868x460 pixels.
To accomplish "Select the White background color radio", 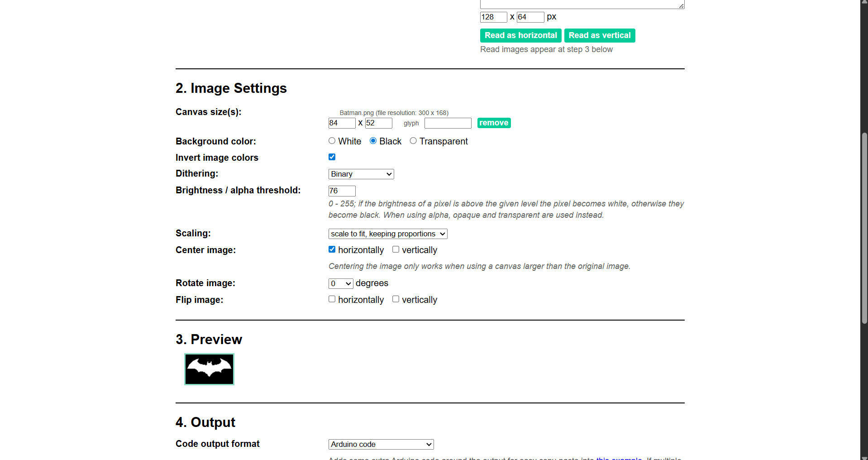I will click(332, 141).
